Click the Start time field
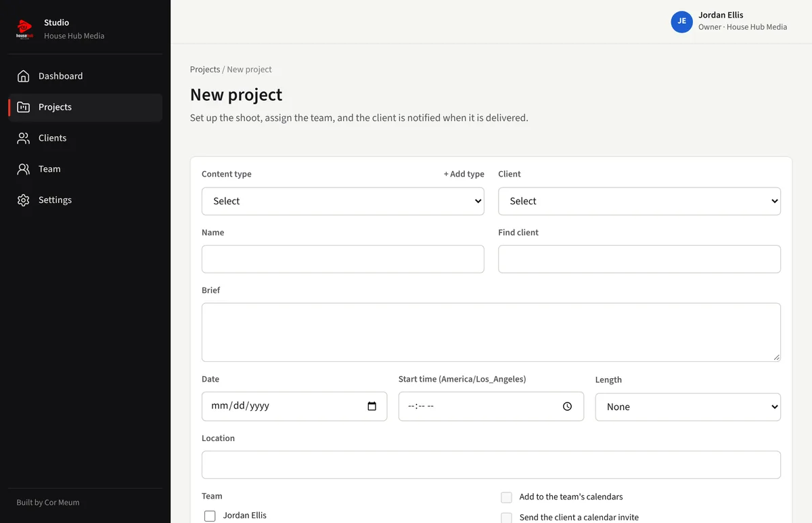Image resolution: width=812 pixels, height=523 pixels. 491,406
